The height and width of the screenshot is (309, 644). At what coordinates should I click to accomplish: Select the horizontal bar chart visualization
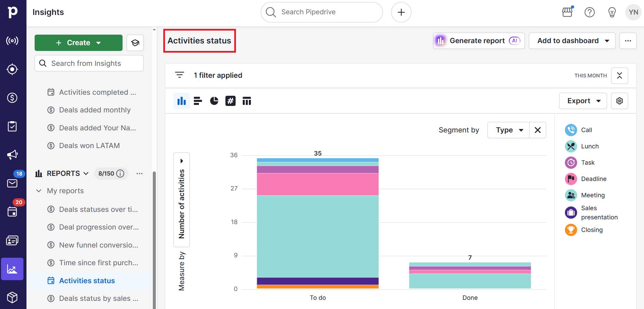pyautogui.click(x=198, y=101)
